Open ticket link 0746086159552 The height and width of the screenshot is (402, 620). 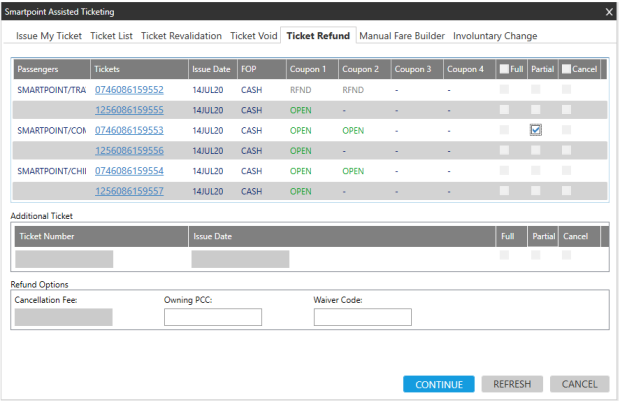(129, 90)
